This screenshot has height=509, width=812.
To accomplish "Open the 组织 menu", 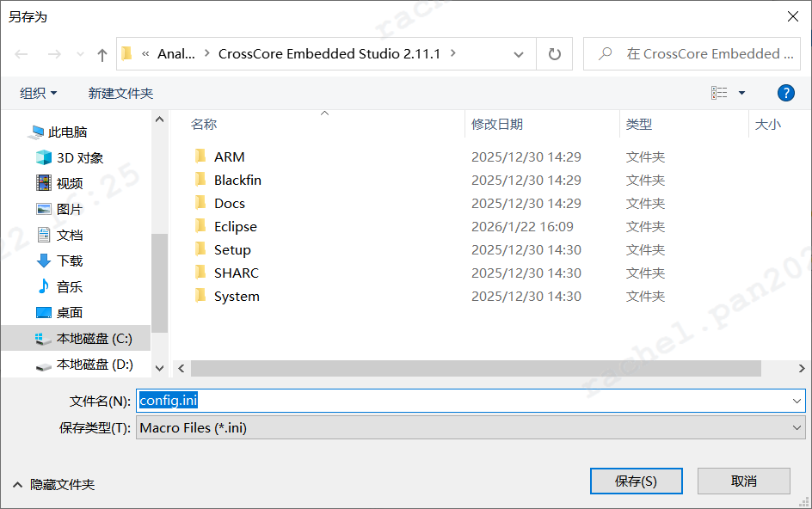I will (x=39, y=93).
